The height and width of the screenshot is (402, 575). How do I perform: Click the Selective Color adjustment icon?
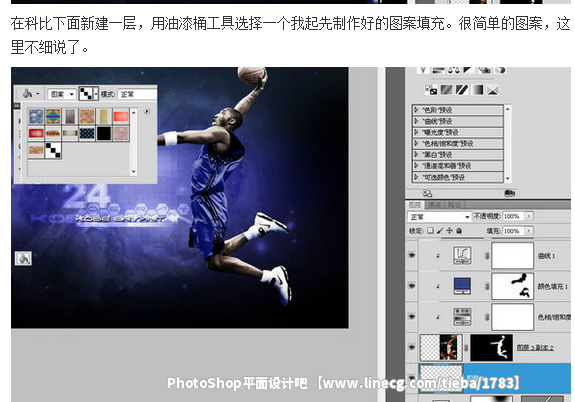click(493, 90)
